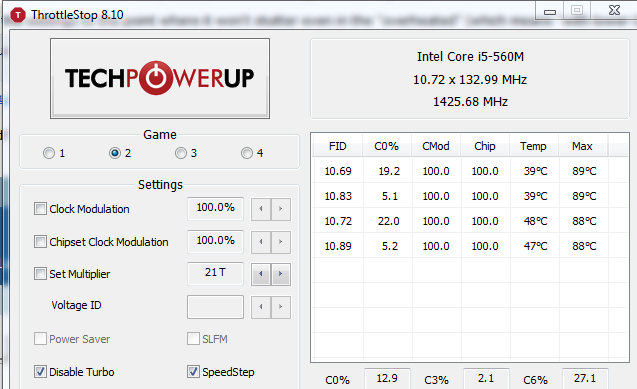Minimize the ThrottleStop window
Screen dimensions: 637x389
coord(550,11)
